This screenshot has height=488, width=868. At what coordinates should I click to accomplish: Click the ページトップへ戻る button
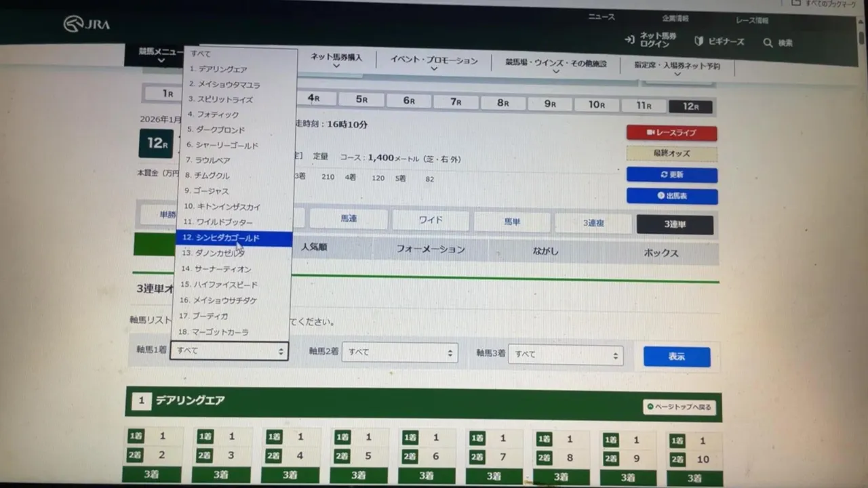point(679,407)
